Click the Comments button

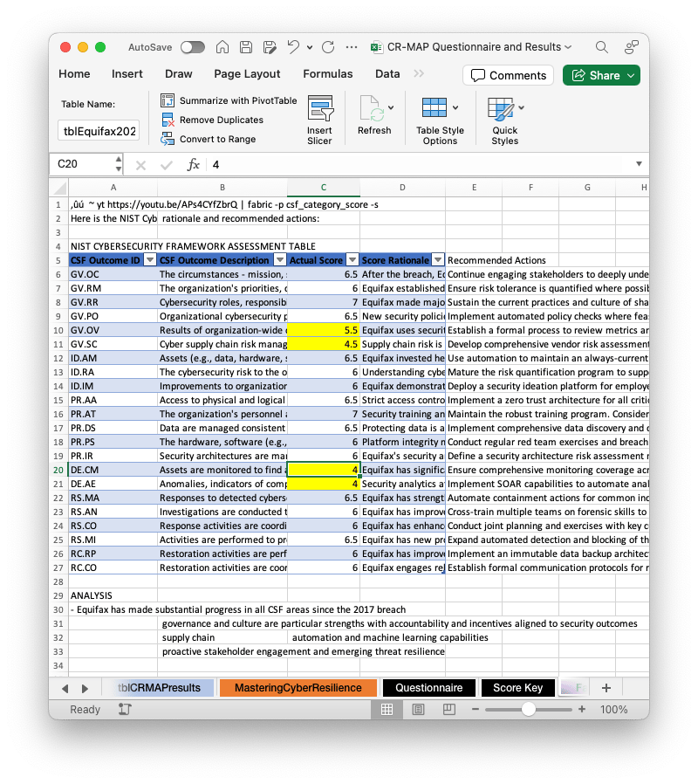click(508, 75)
